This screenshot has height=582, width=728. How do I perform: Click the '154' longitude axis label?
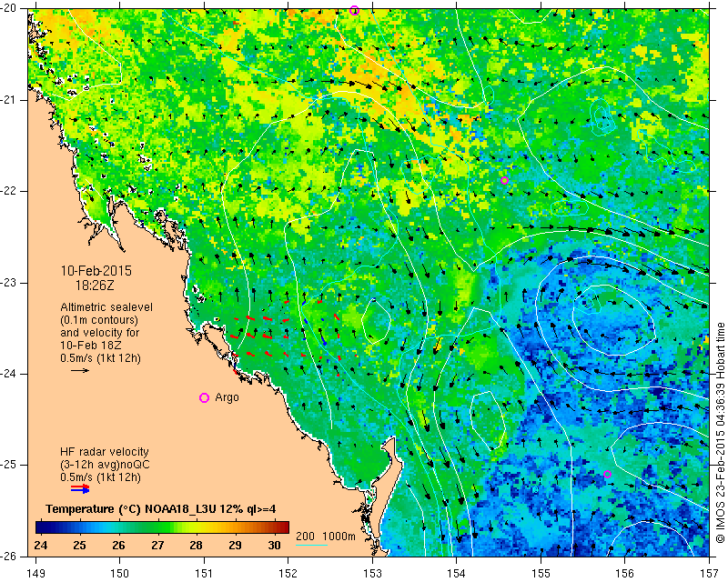point(457,574)
